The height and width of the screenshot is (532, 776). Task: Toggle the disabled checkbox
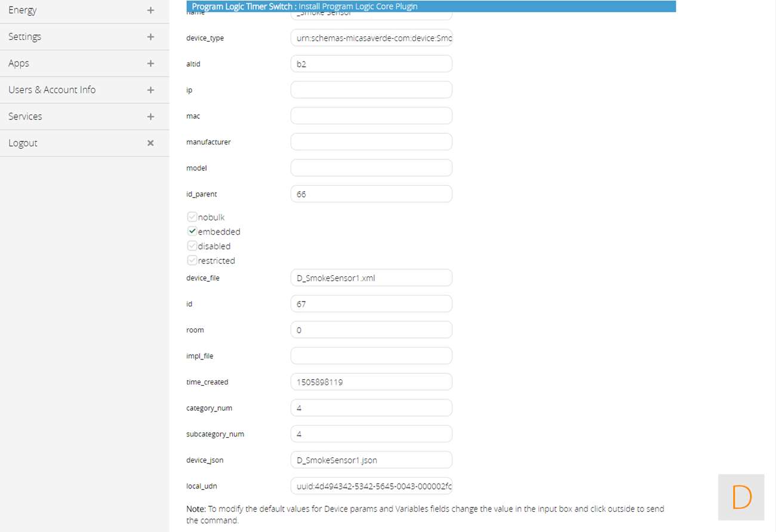pos(192,246)
